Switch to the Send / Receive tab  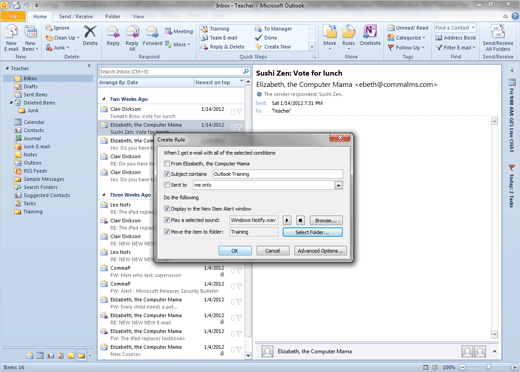[76, 16]
